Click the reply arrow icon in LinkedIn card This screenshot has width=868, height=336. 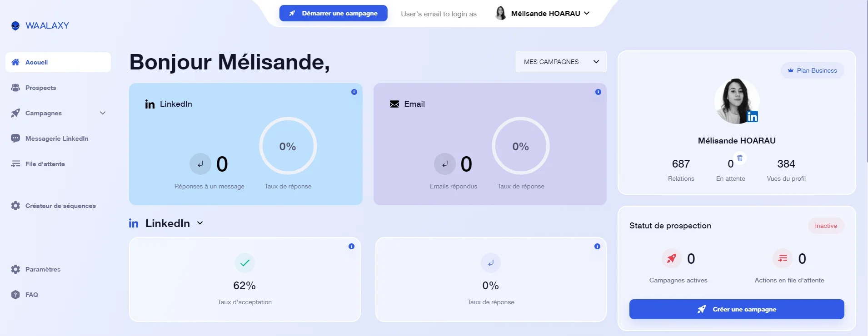tap(200, 164)
